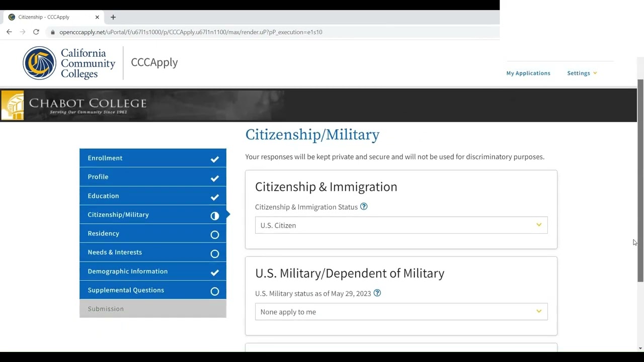
Task: Go to the Needs & Interests section
Action: coord(153,252)
